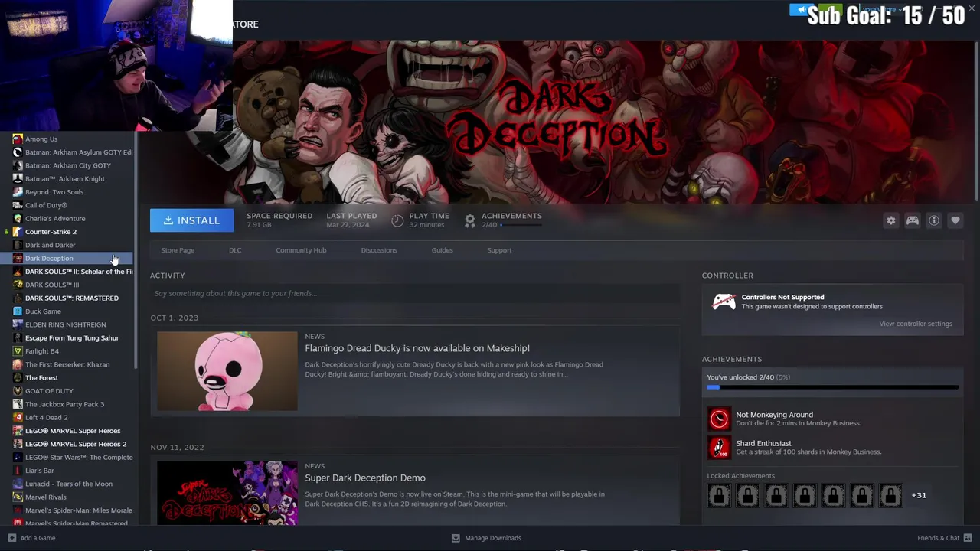
Task: Open the Community Hub tab
Action: (x=301, y=250)
